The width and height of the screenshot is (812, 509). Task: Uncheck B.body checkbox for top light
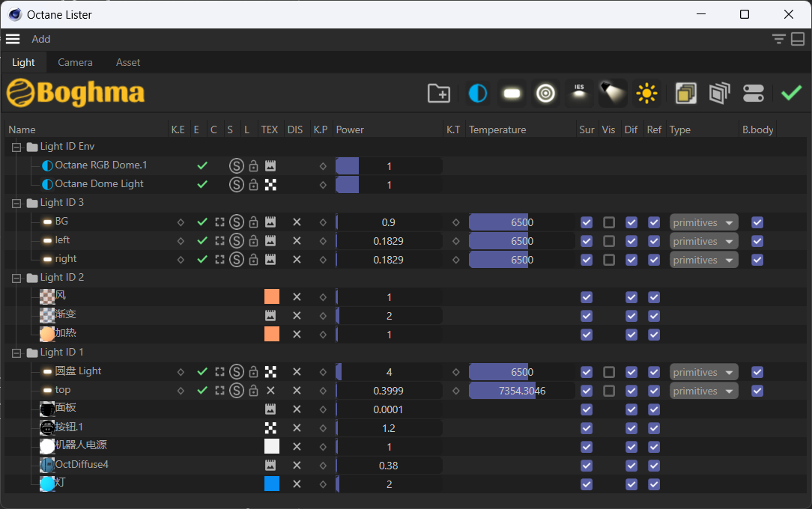pos(757,391)
